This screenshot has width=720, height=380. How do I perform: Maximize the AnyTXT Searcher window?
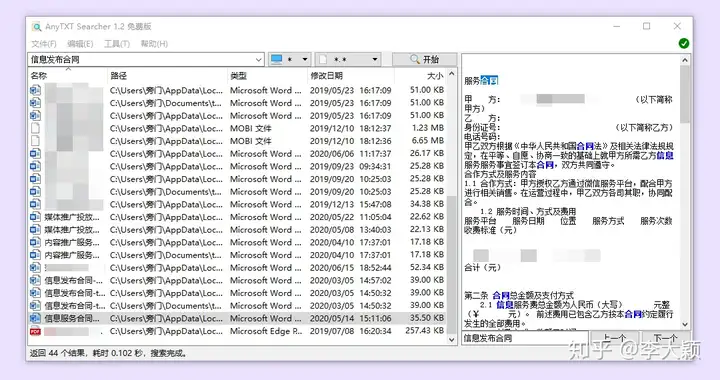[647, 27]
